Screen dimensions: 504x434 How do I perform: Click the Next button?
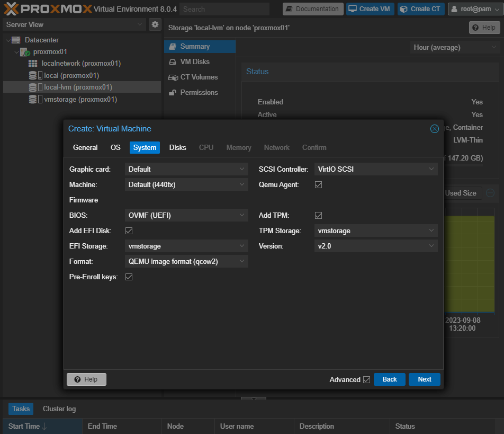[424, 379]
